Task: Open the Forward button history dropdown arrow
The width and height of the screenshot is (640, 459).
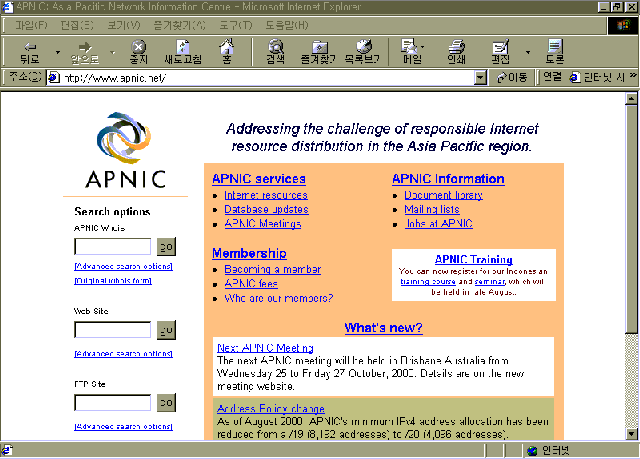Action: pyautogui.click(x=113, y=52)
